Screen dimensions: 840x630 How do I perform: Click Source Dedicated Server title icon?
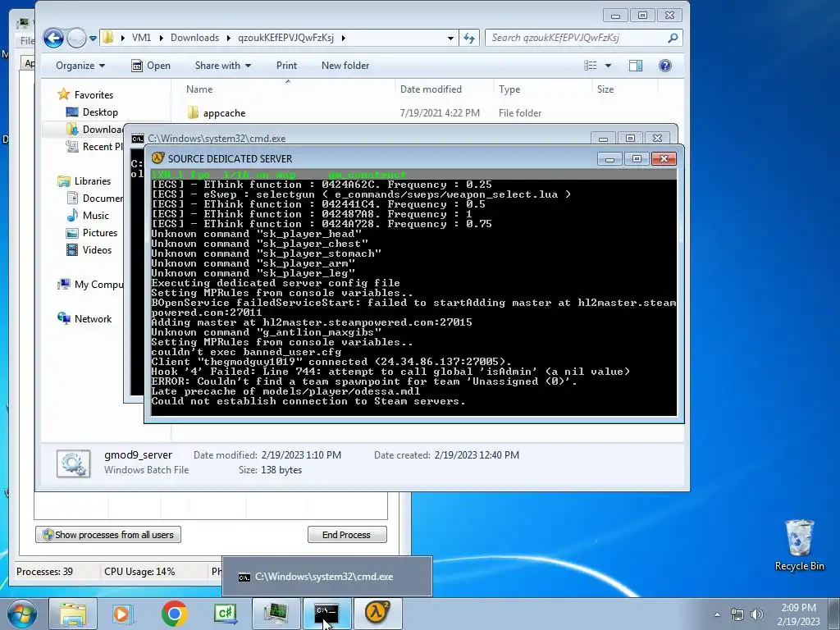[157, 158]
